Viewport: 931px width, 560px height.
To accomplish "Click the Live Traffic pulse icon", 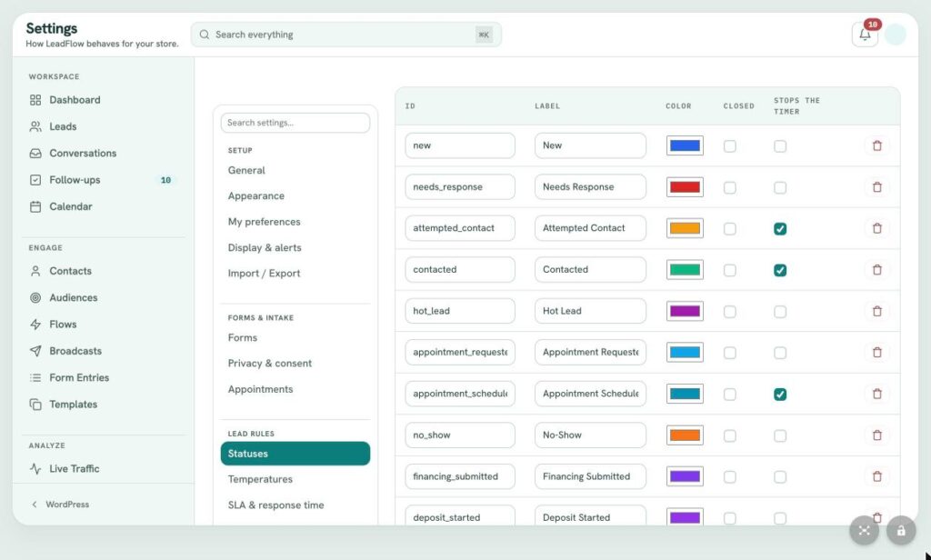I will click(35, 468).
